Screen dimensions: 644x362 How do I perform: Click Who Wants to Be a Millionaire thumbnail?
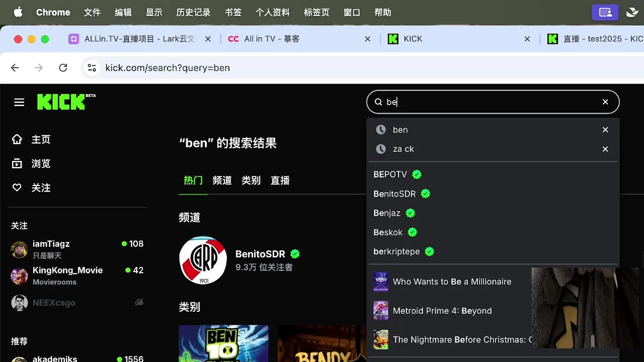point(381,282)
